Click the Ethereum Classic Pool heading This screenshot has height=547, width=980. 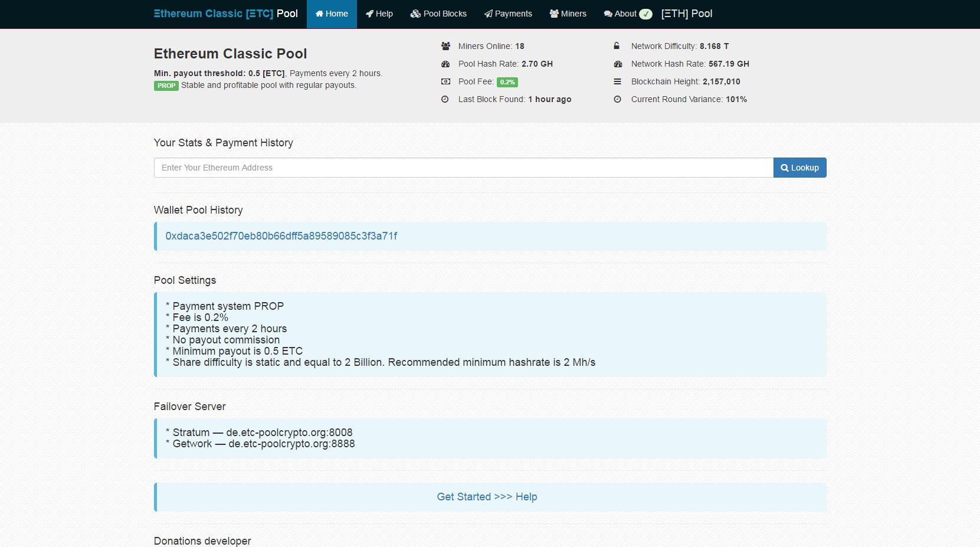pos(230,54)
